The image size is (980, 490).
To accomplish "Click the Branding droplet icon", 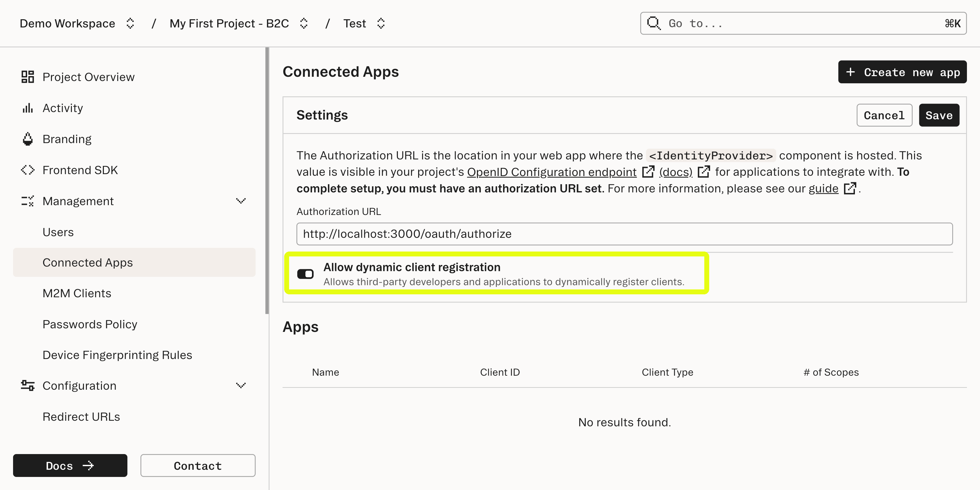I will click(27, 139).
